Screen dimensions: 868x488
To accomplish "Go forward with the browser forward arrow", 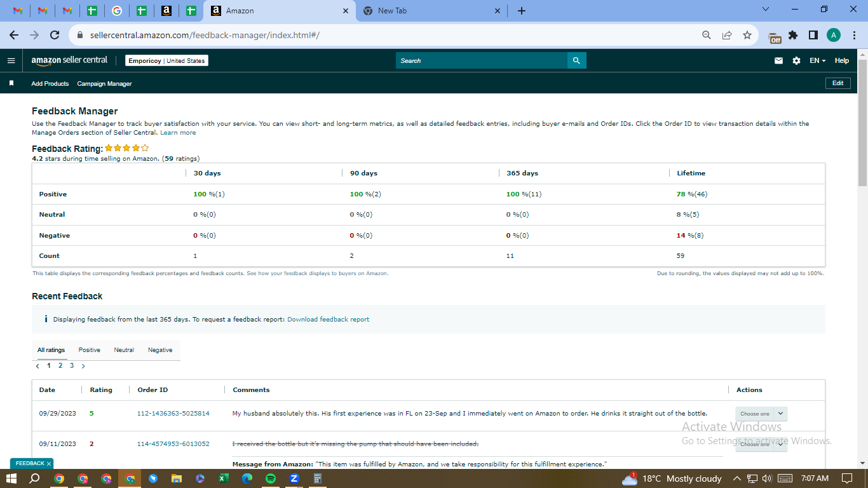I will point(35,36).
